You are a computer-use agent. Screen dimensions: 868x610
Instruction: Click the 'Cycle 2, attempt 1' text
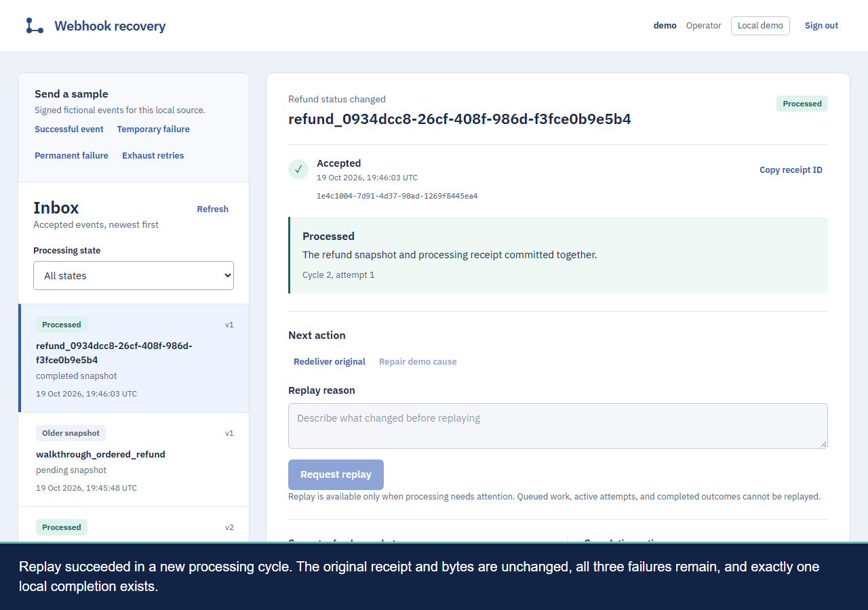[338, 275]
